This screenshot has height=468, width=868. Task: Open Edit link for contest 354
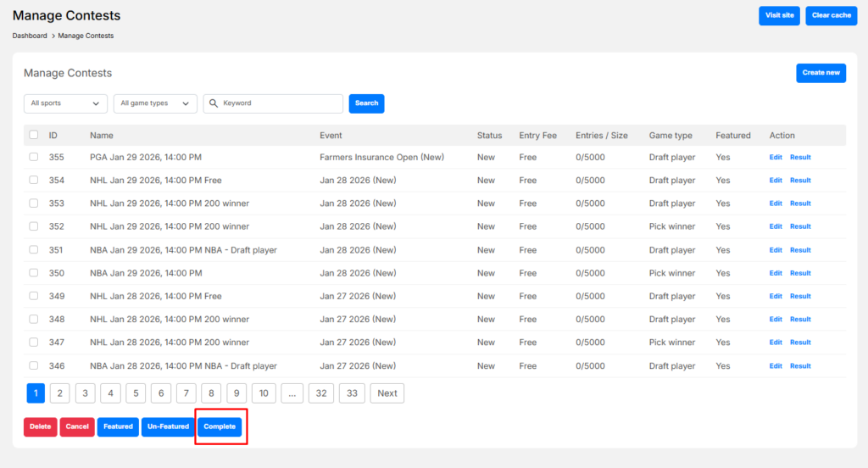[776, 181]
